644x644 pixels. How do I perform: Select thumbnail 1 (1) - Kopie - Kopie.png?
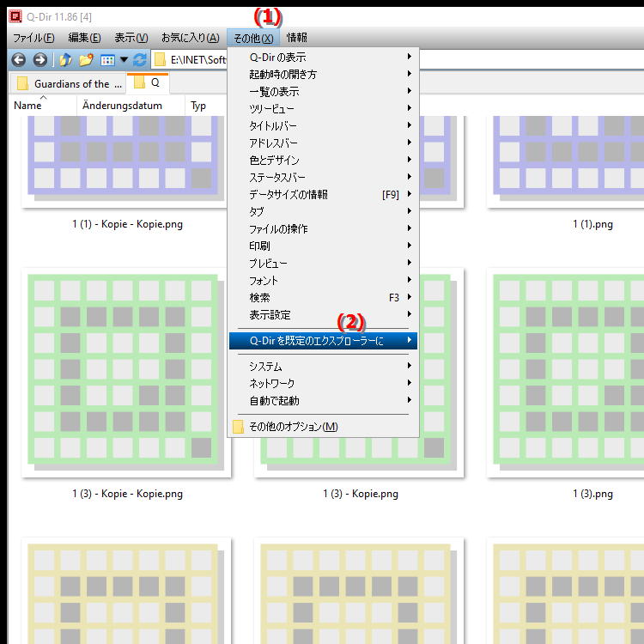coord(124,161)
